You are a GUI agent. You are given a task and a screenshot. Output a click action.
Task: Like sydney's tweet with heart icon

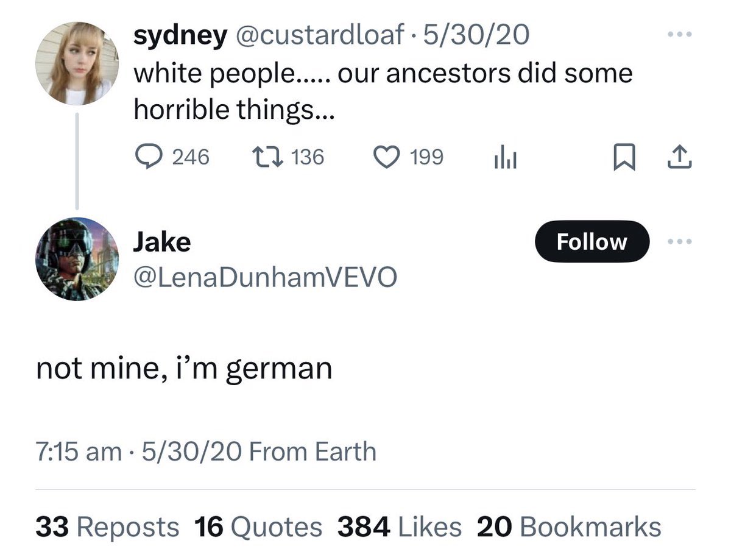click(384, 157)
